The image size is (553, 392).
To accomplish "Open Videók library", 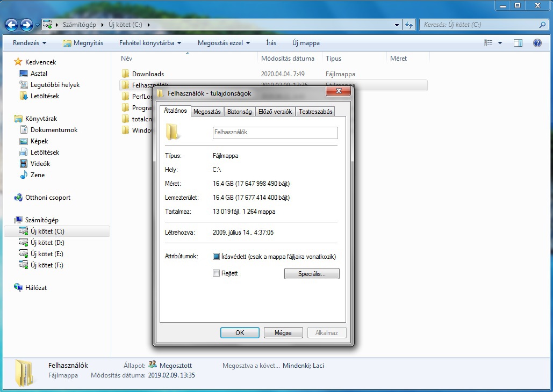I will tap(40, 164).
